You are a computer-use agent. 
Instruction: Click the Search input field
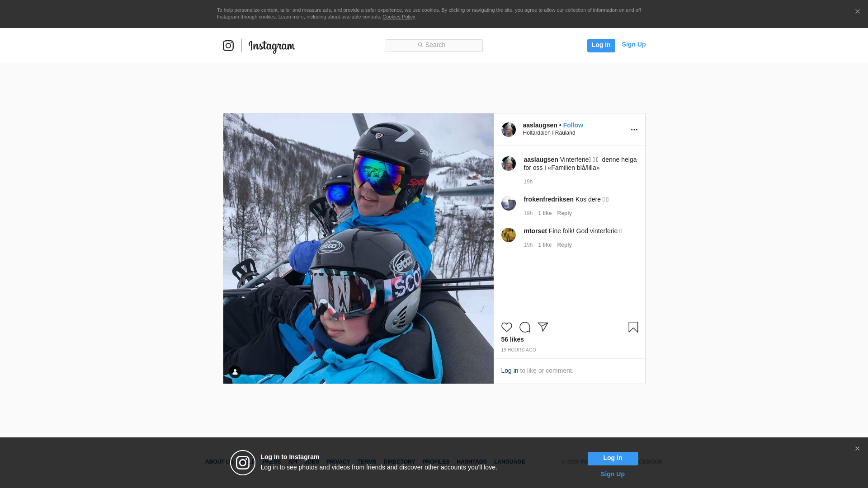[x=434, y=45]
